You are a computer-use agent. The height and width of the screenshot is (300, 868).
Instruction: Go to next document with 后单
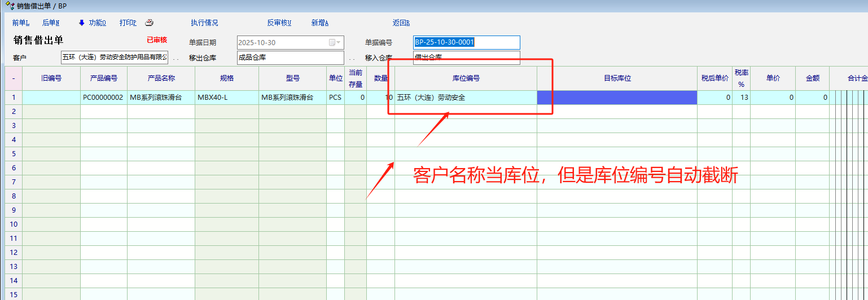point(50,23)
